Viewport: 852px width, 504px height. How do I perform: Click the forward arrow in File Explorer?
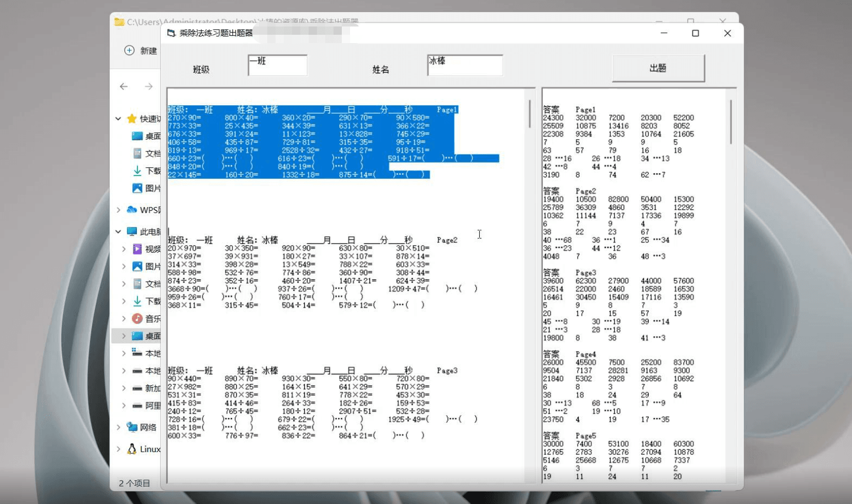tap(149, 87)
